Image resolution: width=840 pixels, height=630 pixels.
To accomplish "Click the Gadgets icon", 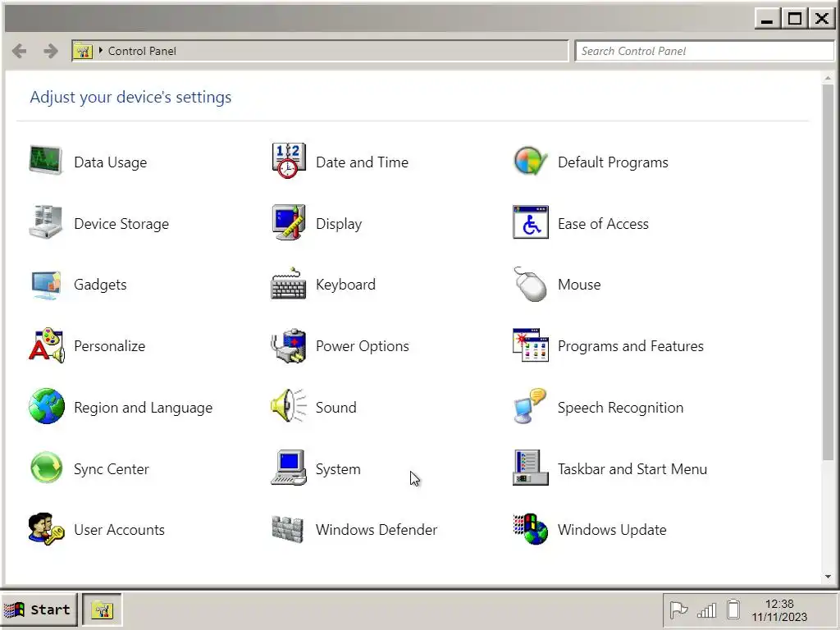I will 46,285.
